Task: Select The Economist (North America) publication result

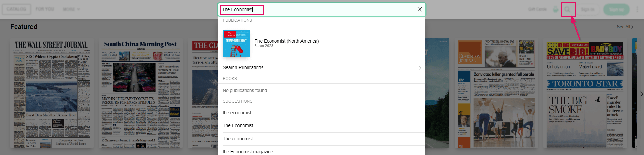Action: click(321, 43)
